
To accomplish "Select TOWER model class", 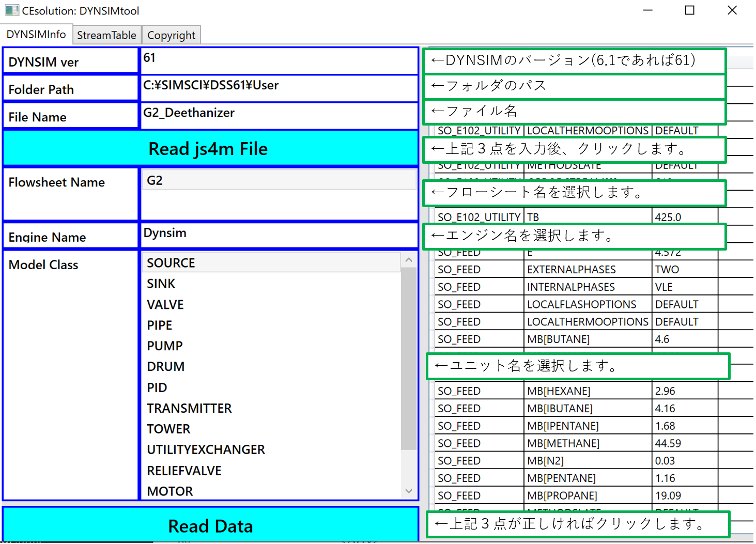I will tap(272, 429).
